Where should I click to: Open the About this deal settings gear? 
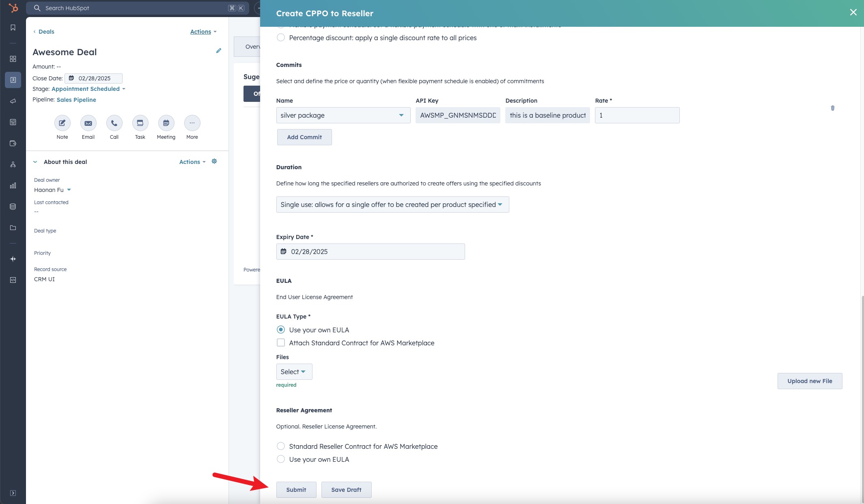pos(214,162)
